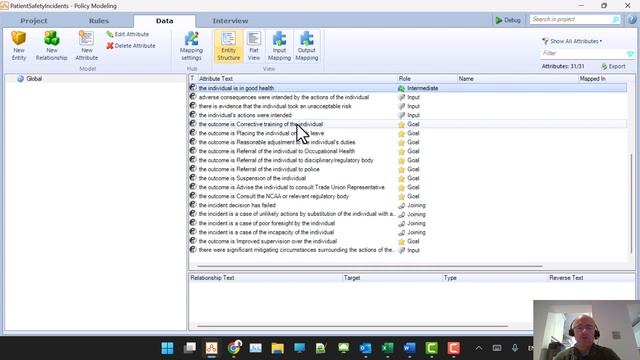The image size is (640, 360).
Task: Select 'Referral of the individual to Occupational Health'
Action: coord(277,151)
